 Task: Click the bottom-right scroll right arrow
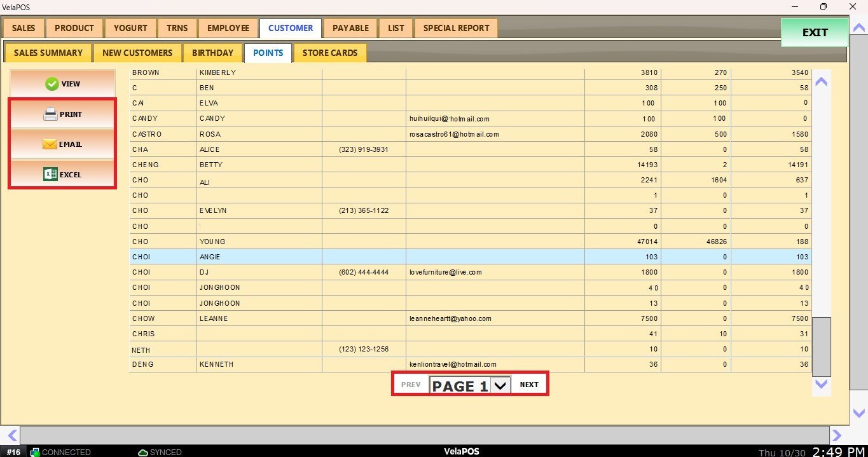tap(837, 435)
